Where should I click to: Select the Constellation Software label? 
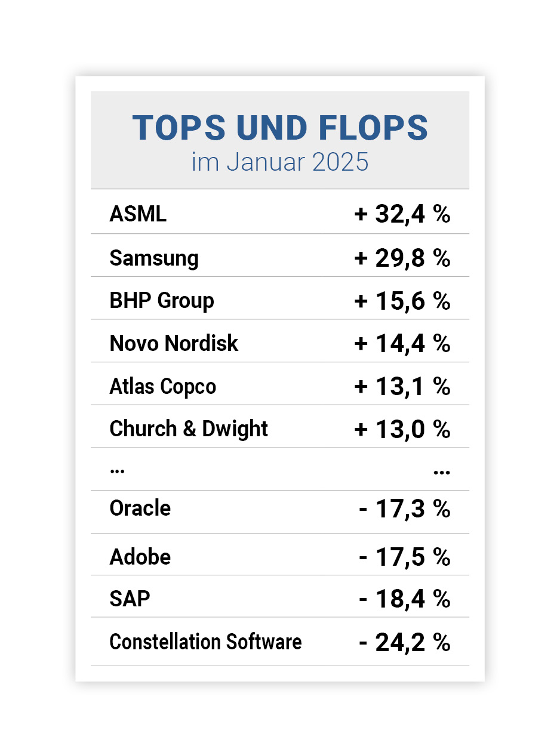point(205,642)
